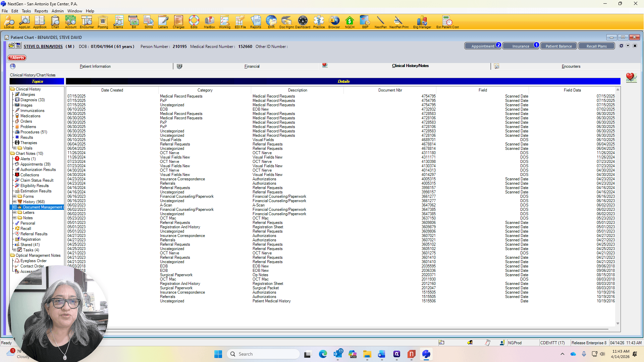644x362 pixels.
Task: Click the red Alerts button
Action: click(x=17, y=58)
